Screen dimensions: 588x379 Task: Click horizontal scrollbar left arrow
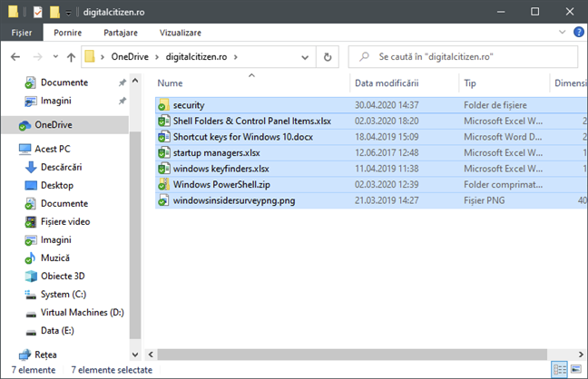pyautogui.click(x=151, y=355)
